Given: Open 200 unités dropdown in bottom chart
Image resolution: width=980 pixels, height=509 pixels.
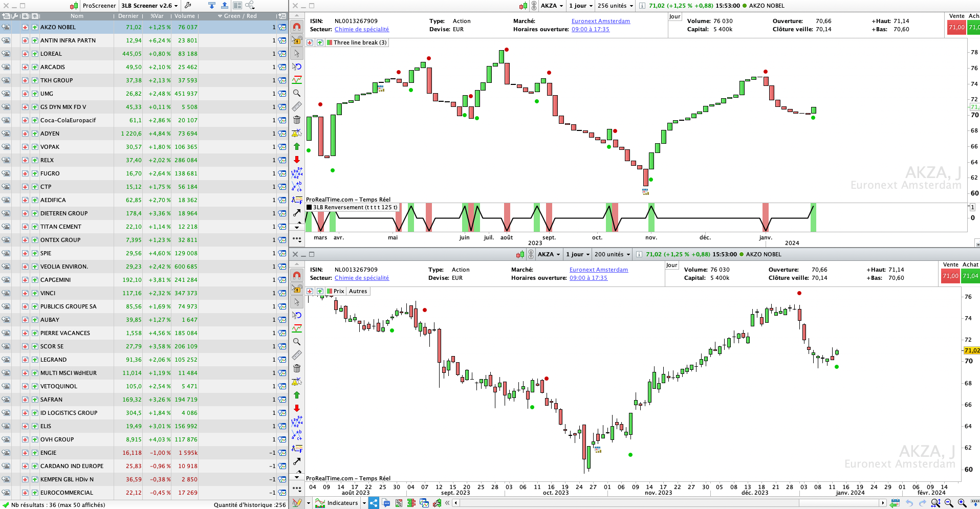Looking at the screenshot, I should coord(613,254).
